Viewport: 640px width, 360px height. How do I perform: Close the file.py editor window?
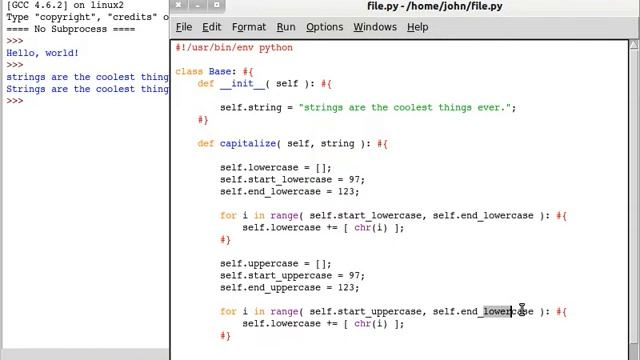pos(178,5)
